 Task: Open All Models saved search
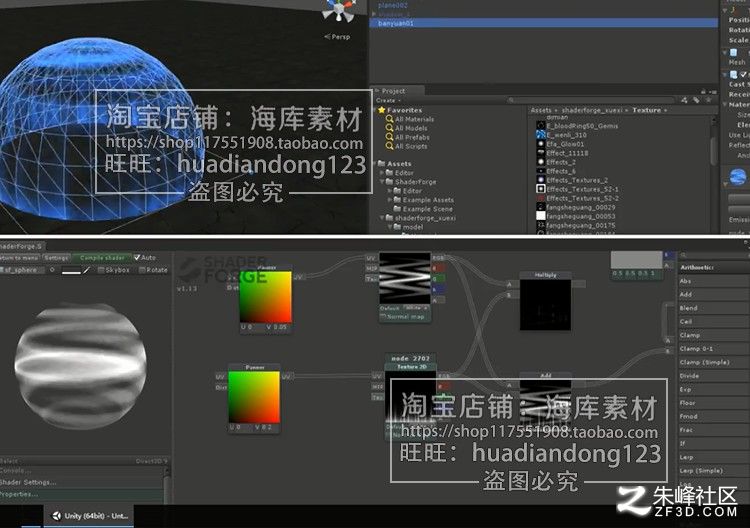pos(407,128)
